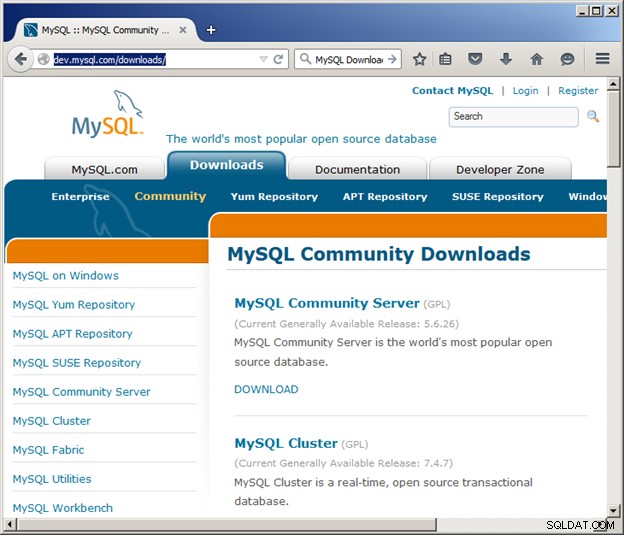
Task: Open MySQL APT Repository sidebar link
Action: 72,334
